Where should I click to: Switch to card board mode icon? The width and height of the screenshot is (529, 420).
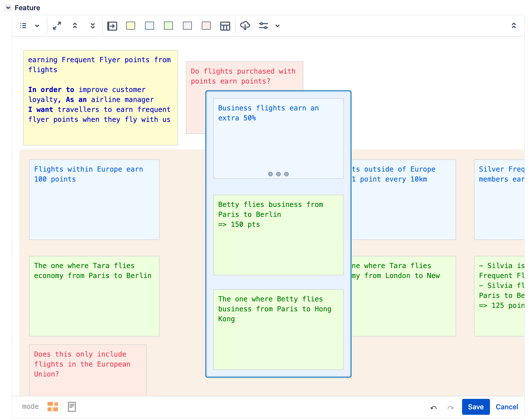coord(53,407)
